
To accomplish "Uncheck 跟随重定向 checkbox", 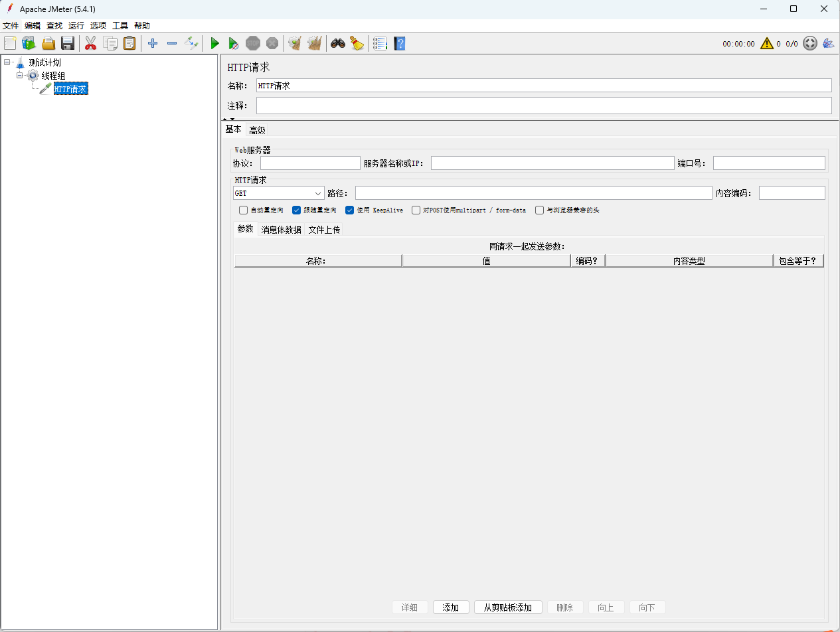I will click(x=297, y=210).
